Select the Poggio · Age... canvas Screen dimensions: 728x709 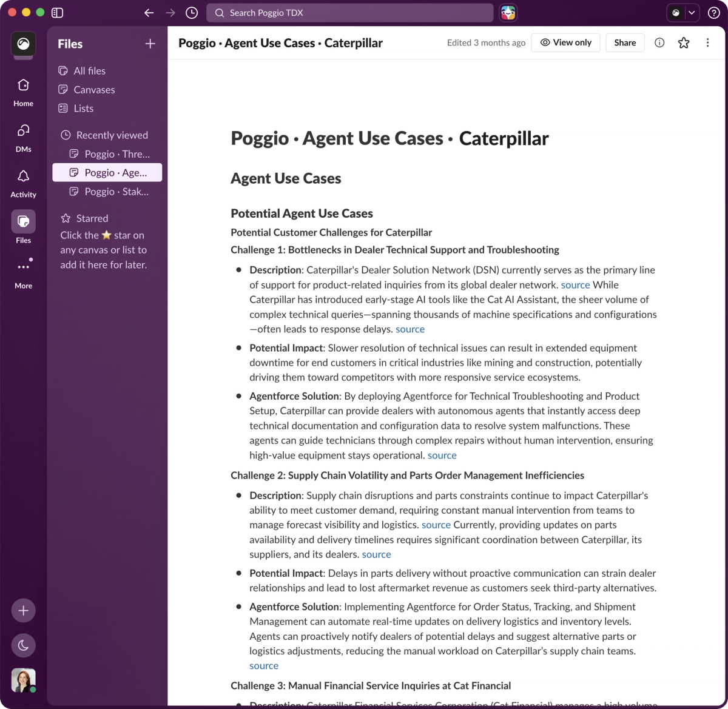pos(107,173)
